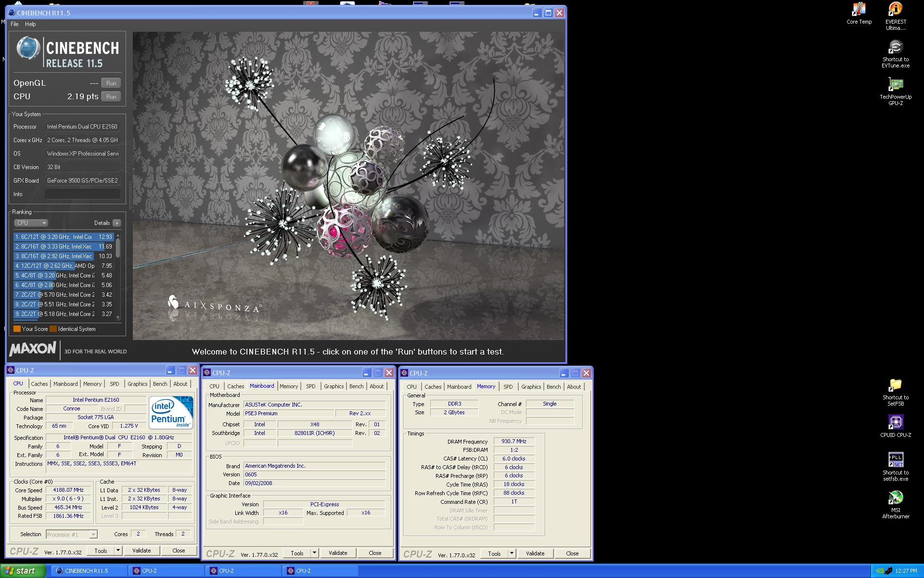924x578 pixels.
Task: Expand Tools dropdown arrow in Memory window
Action: (512, 553)
